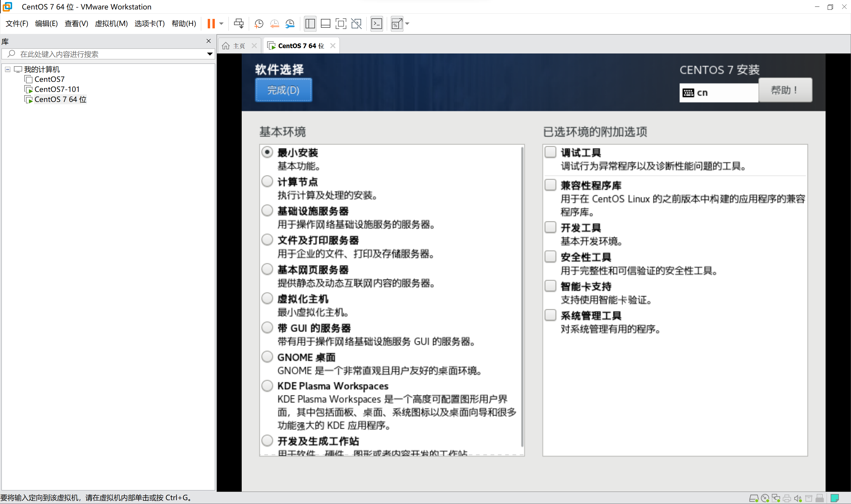Enable the 调试工具 checkbox

pyautogui.click(x=550, y=152)
